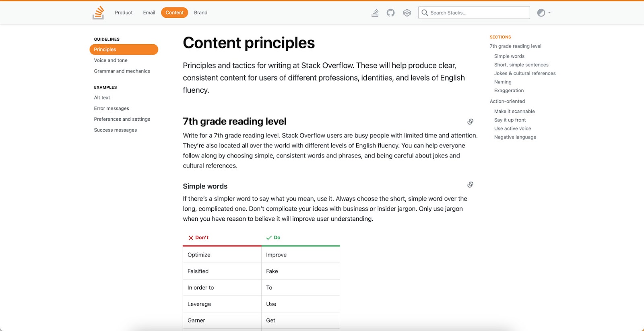
Task: Open the Stack Overflow icon link in header
Action: [x=375, y=13]
